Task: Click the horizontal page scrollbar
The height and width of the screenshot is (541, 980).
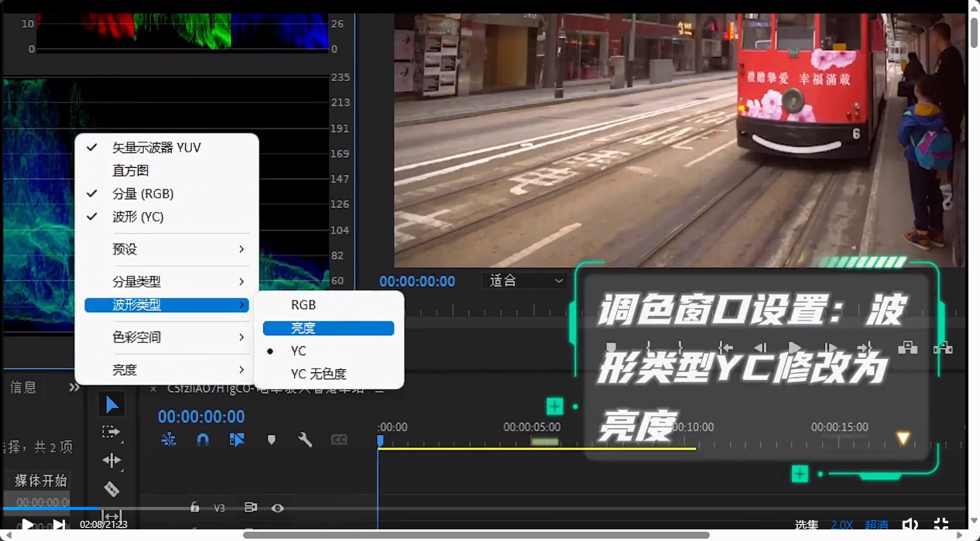Action: point(476,535)
